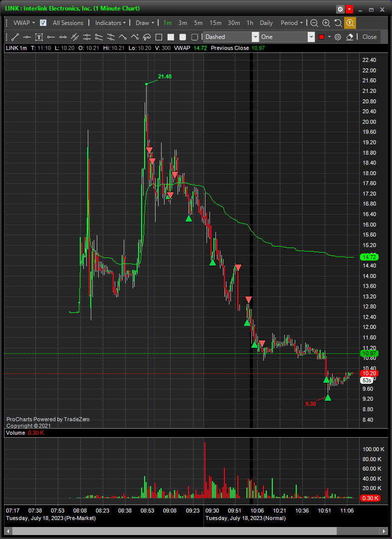
Task: Click the LINK 1m text in info bar
Action: click(16, 48)
